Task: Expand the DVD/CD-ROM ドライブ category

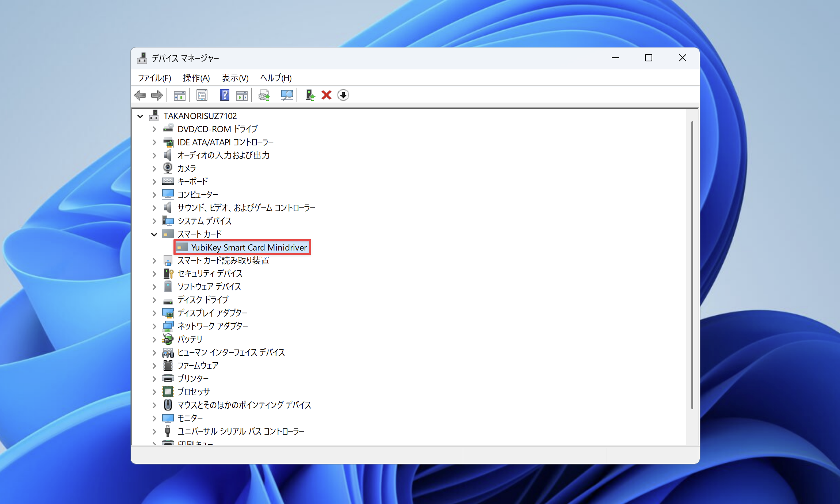Action: click(154, 129)
